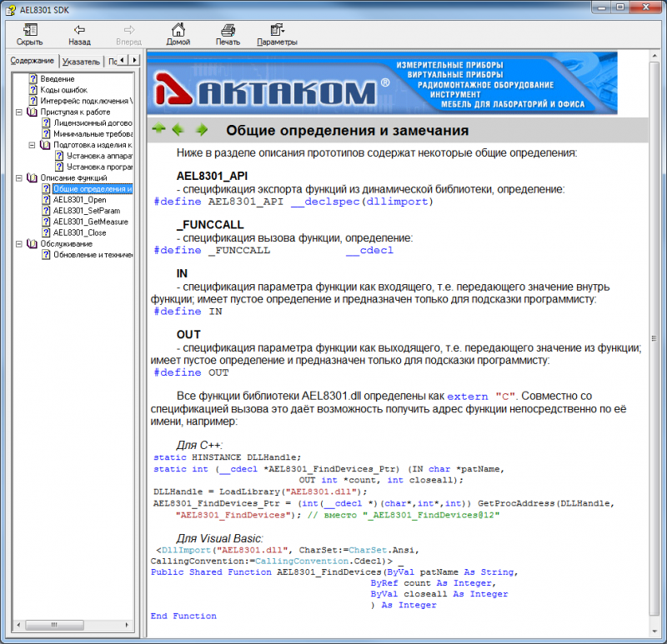Click the book icon next to Обслуживание
This screenshot has width=667, height=644.
point(32,243)
